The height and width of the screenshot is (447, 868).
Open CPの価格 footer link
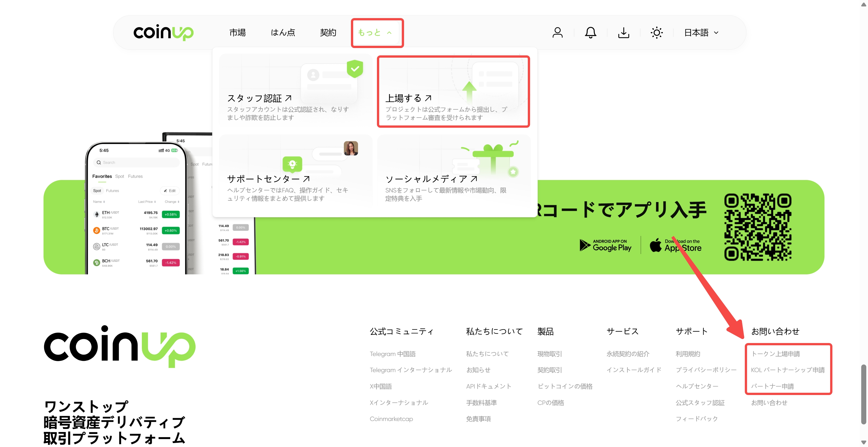click(551, 403)
